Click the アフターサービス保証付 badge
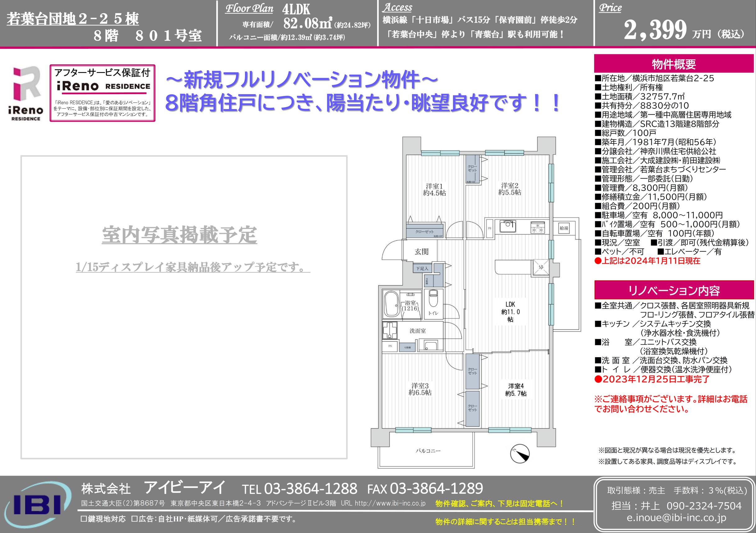 pos(102,93)
